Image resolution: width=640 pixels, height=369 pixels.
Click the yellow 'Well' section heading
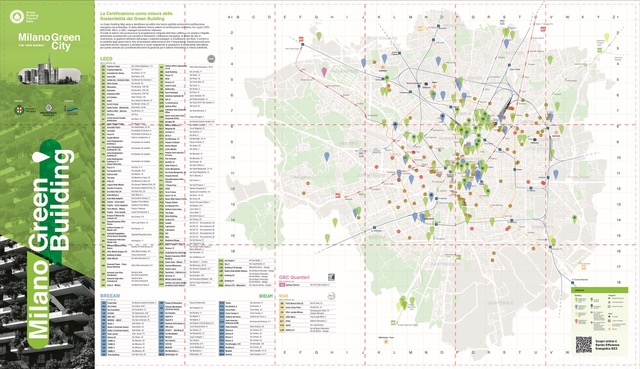(283, 296)
